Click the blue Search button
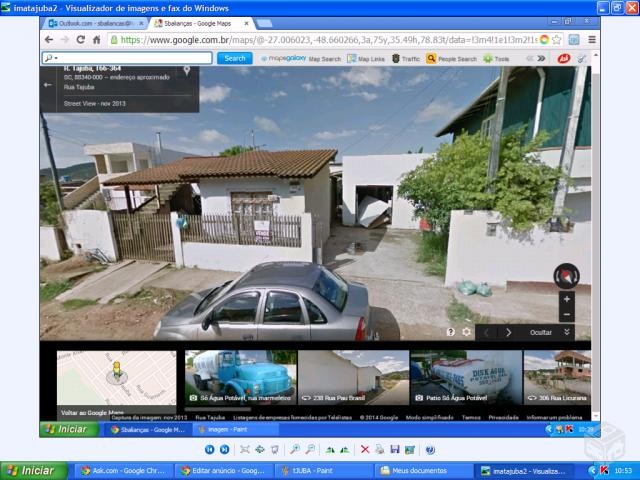The image size is (640, 480). coord(235,58)
